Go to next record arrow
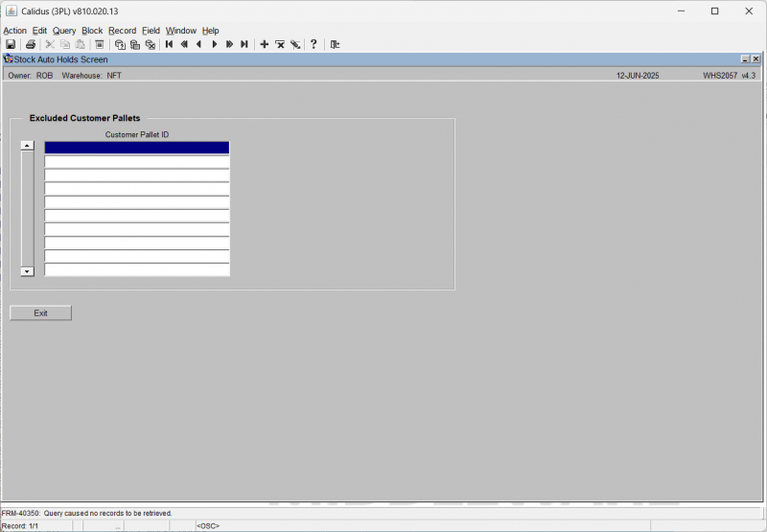767x532 pixels. tap(214, 44)
